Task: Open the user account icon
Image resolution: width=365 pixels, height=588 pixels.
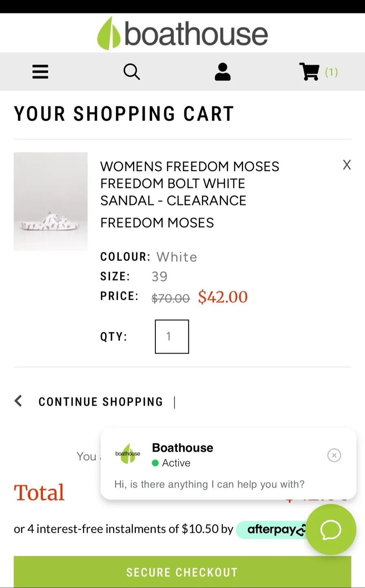Action: point(223,72)
